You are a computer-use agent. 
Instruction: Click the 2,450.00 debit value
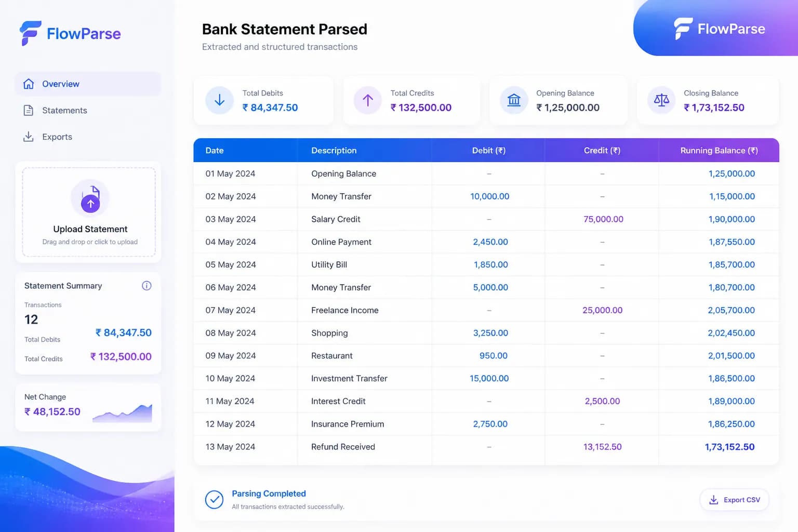point(490,242)
